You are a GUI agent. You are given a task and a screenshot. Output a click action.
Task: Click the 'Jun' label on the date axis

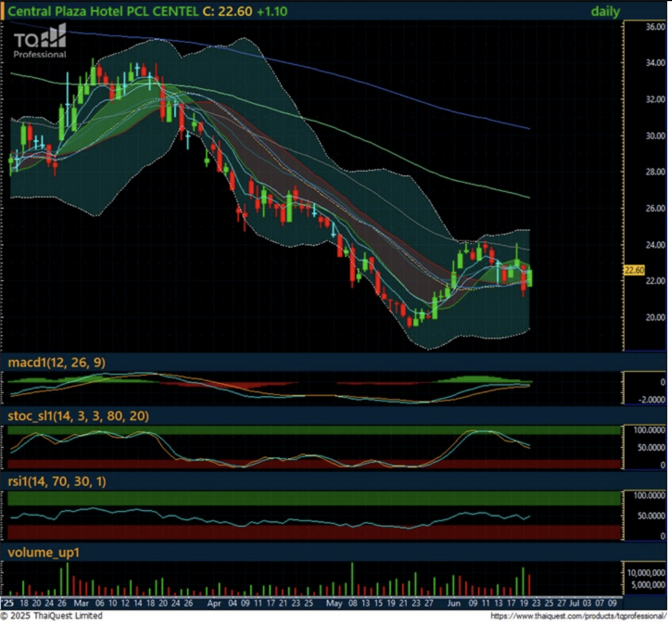454,603
